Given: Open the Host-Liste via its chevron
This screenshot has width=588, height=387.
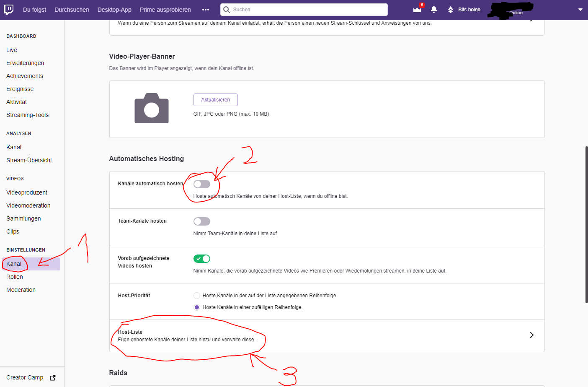Looking at the screenshot, I should pos(531,335).
